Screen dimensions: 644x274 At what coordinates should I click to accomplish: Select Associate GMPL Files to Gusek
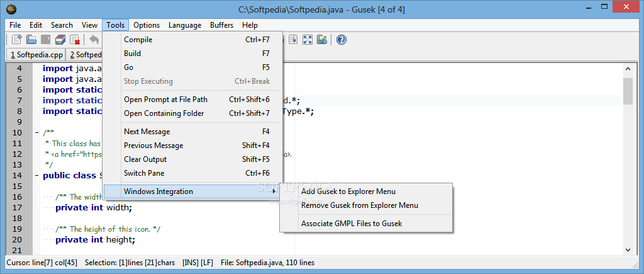pos(366,224)
